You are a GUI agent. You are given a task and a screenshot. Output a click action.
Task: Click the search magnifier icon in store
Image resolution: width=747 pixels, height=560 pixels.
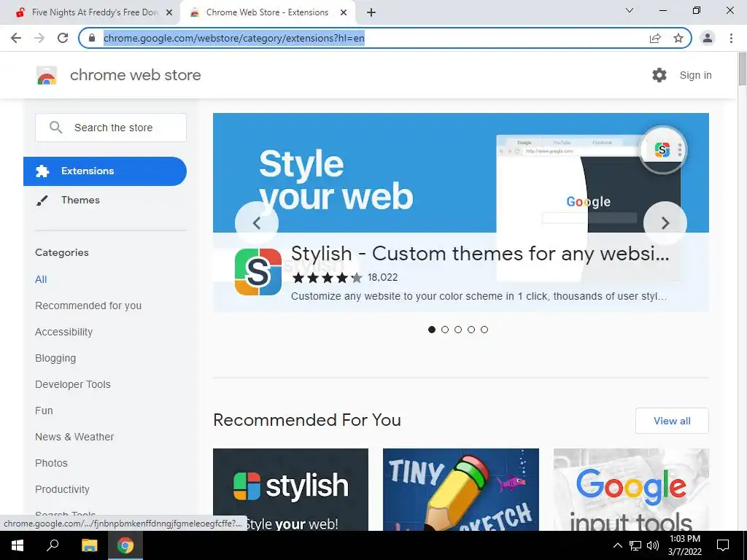55,128
